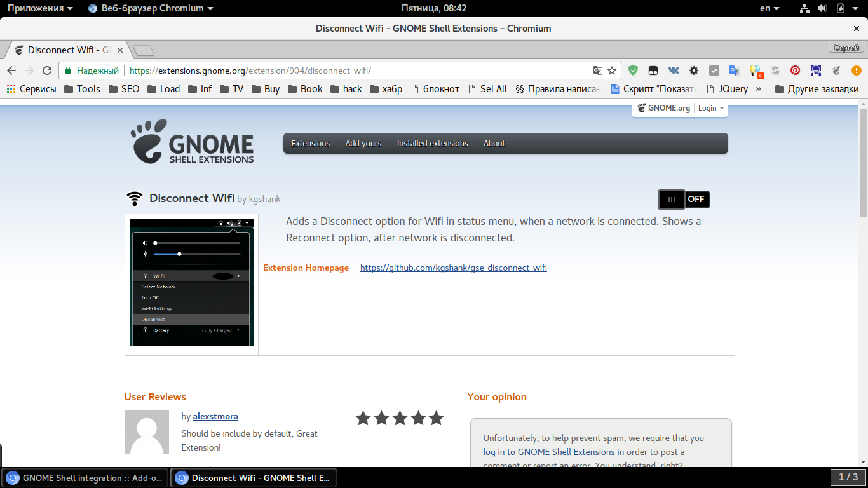Toggle the Disconnect Wifi extension ON/OFF switch
The height and width of the screenshot is (488, 868).
[x=684, y=200]
